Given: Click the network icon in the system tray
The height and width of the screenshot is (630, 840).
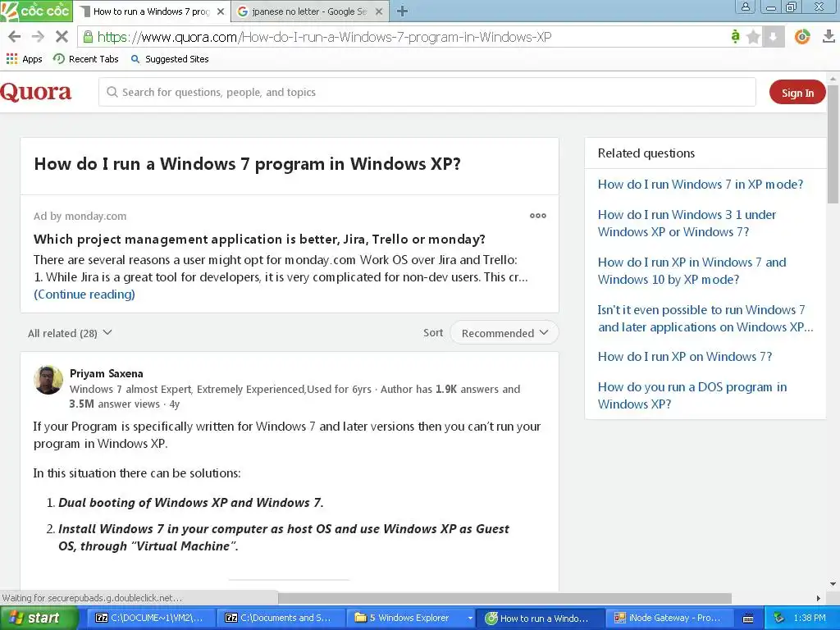Looking at the screenshot, I should coord(778,618).
